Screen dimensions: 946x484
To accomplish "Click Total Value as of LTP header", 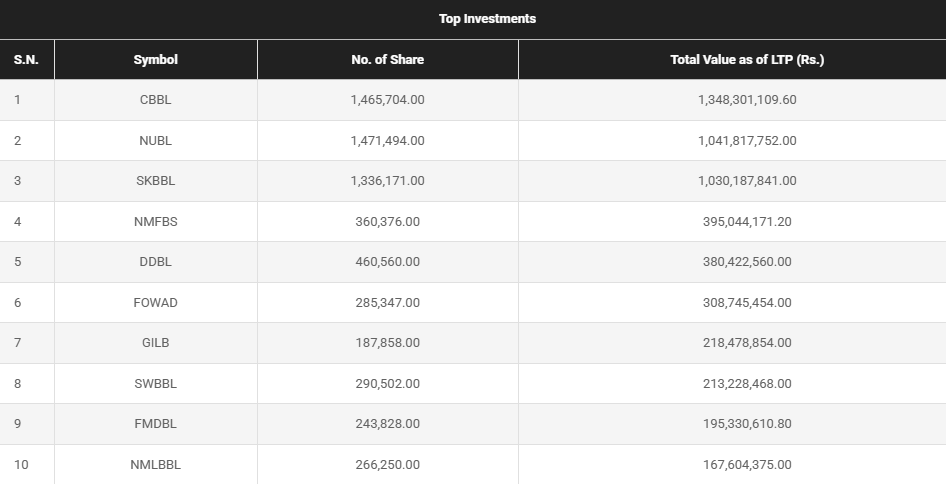I will (x=746, y=60).
